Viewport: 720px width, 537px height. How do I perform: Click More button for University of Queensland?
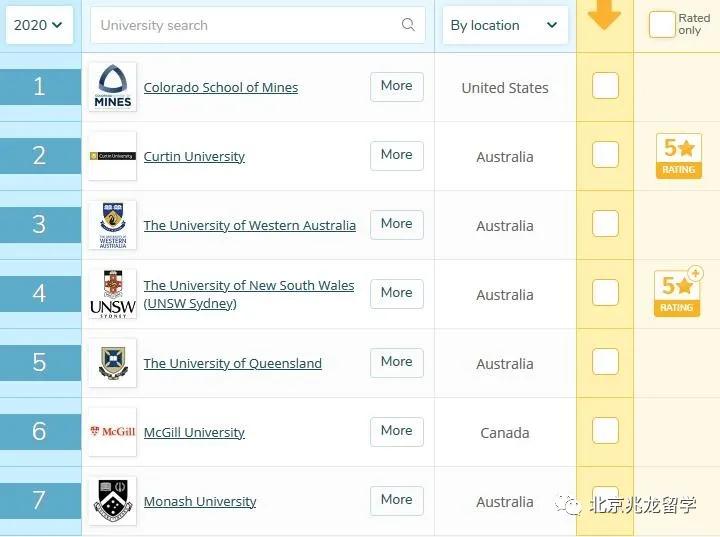(x=396, y=362)
